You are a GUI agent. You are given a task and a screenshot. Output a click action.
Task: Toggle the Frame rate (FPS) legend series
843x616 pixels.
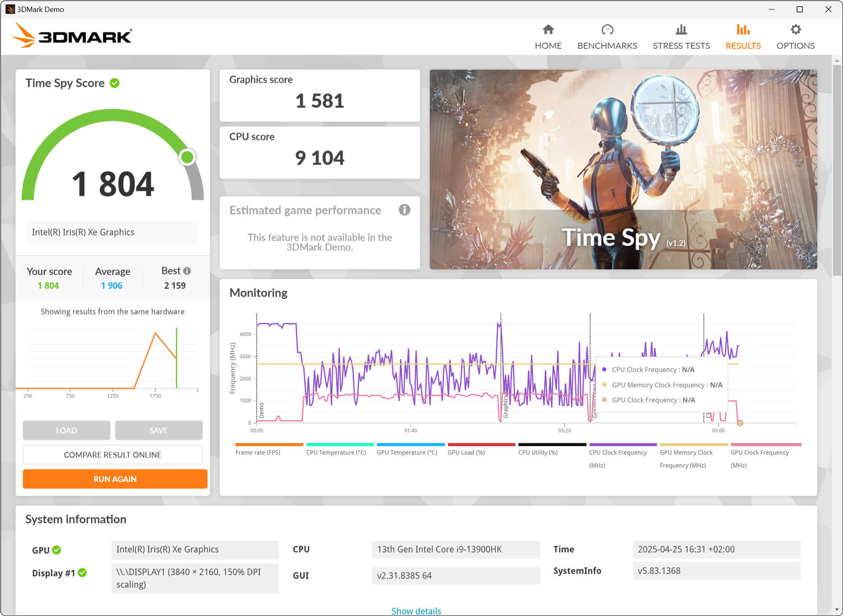pos(258,452)
